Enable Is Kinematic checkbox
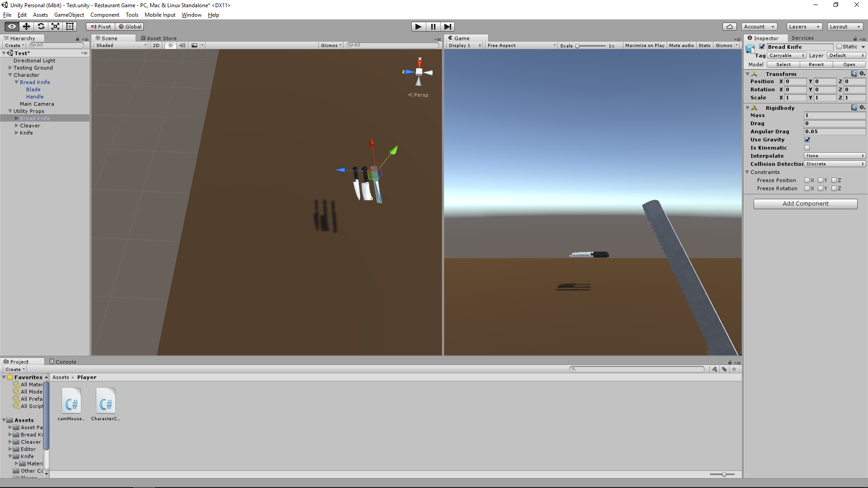Screen dimensions: 868x488 click(x=807, y=148)
